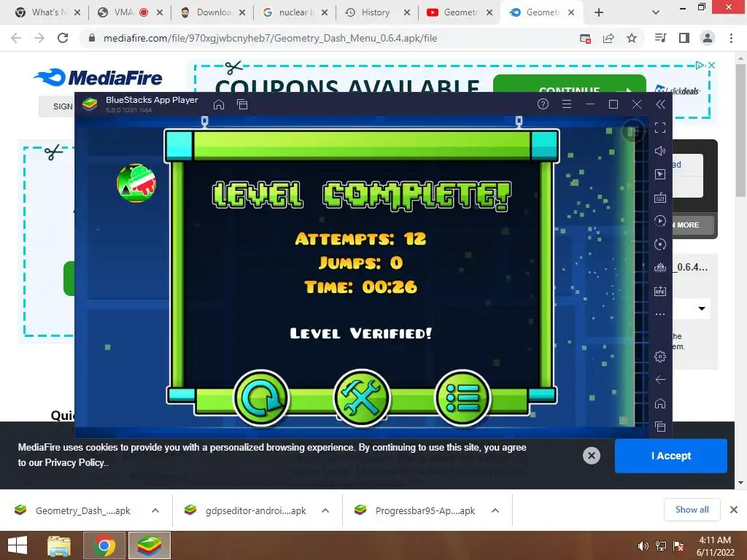Click the Android back arrow in BlueStacks
Screen dimensions: 747x560
[x=660, y=379]
